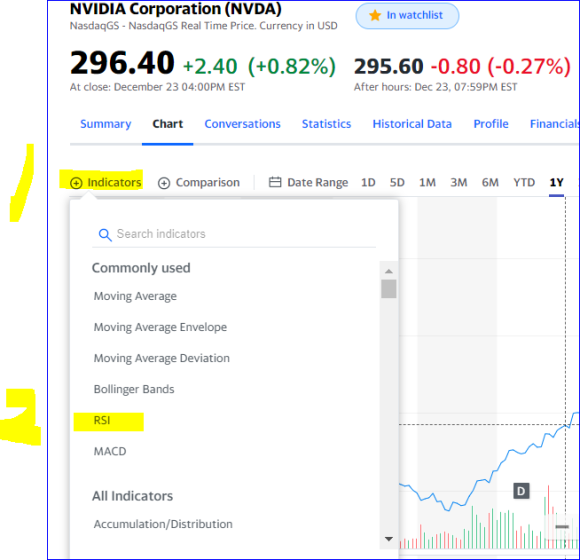Set chart range to 6M

point(490,182)
